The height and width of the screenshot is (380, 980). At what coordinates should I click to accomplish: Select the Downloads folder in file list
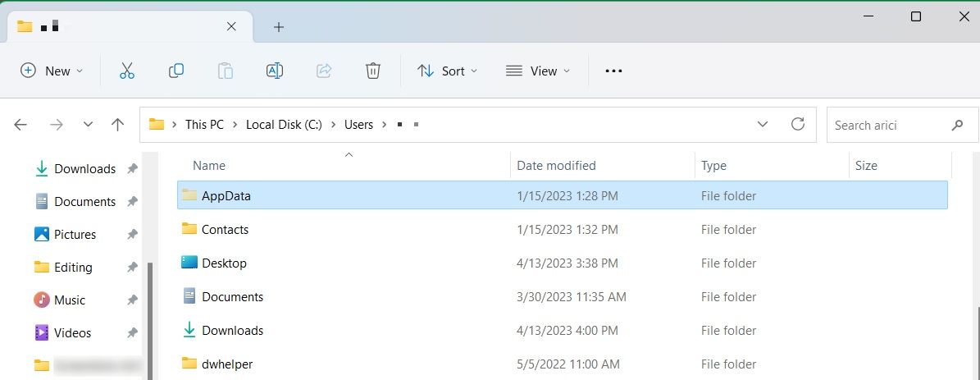click(233, 331)
